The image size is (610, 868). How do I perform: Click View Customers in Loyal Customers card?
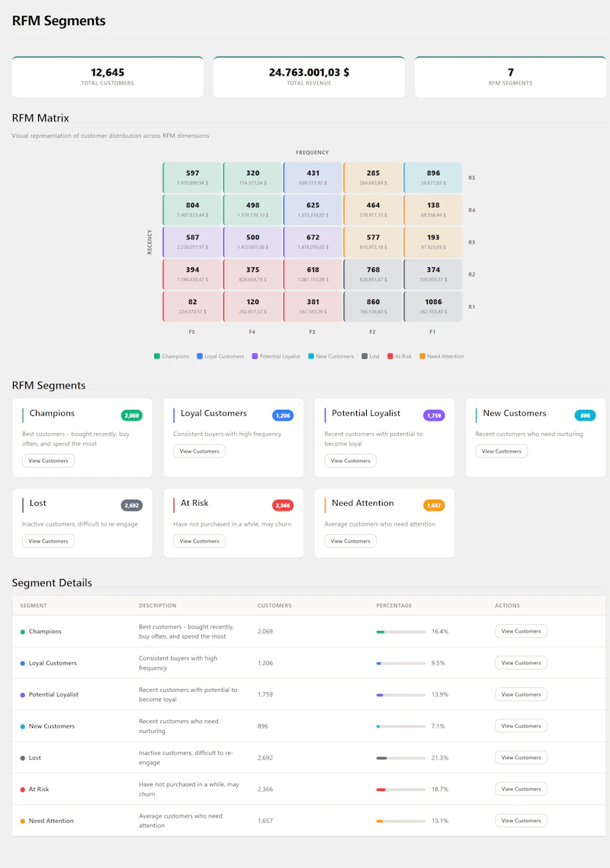(200, 451)
